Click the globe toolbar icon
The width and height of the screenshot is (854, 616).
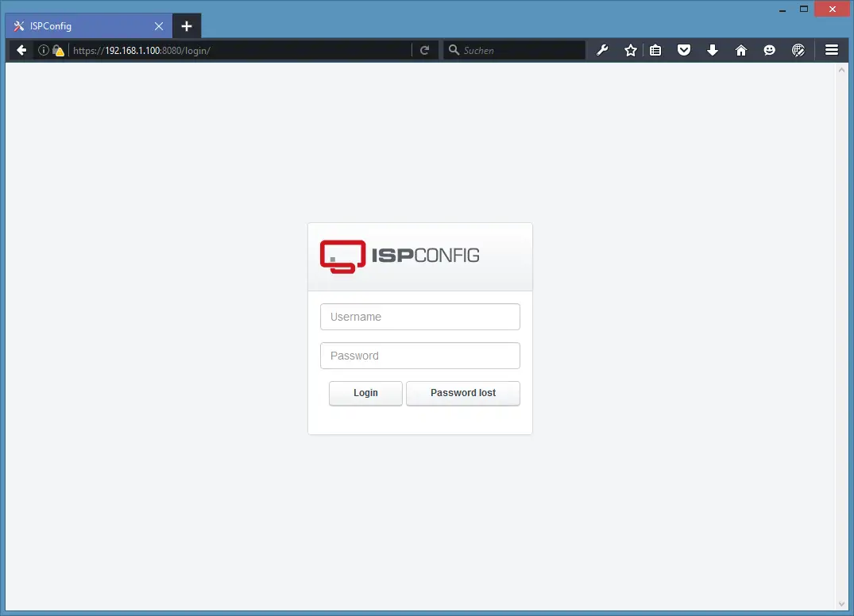(798, 50)
